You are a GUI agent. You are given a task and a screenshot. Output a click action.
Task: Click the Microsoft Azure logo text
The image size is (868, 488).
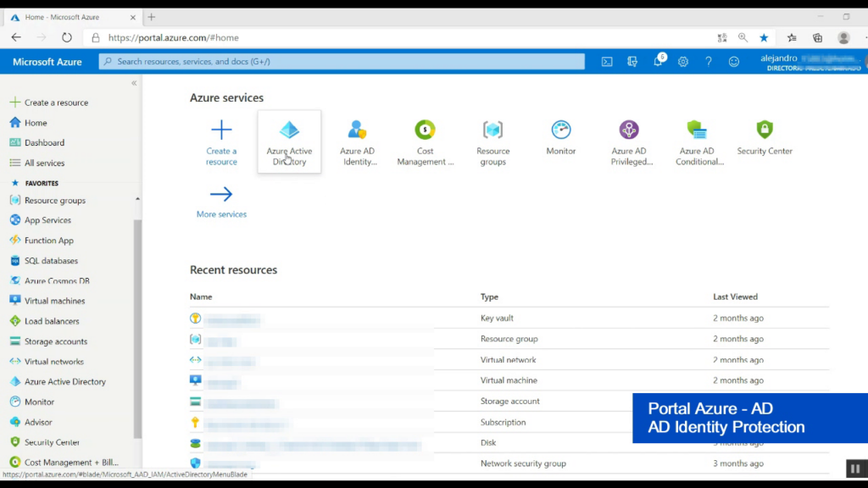(x=47, y=62)
